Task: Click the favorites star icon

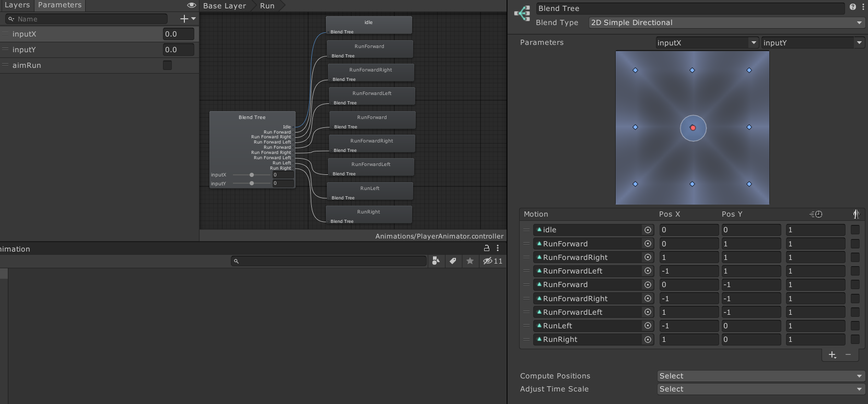Action: pos(470,261)
